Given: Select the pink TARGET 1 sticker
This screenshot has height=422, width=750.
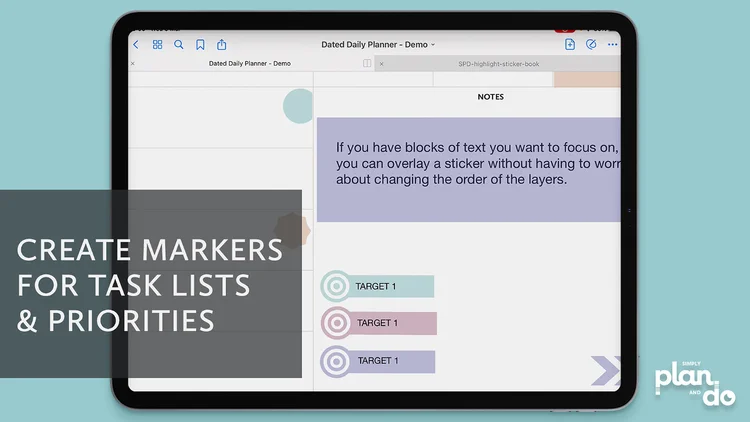Looking at the screenshot, I should point(379,323).
